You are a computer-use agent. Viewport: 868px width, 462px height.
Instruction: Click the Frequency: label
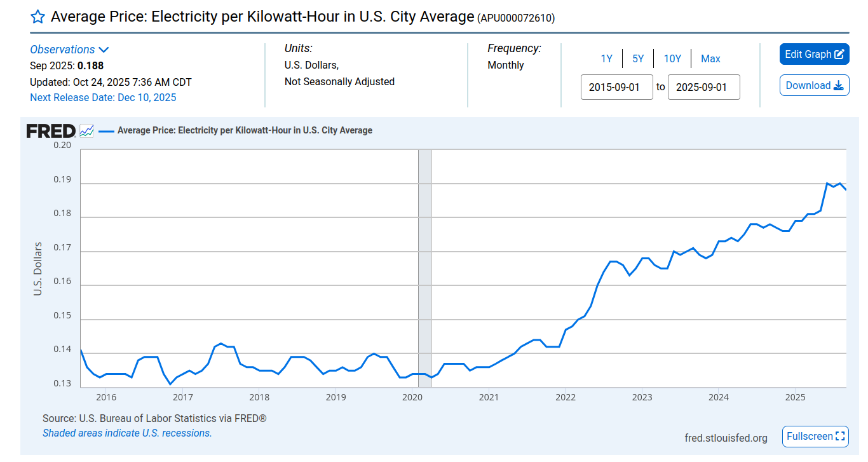tap(514, 48)
